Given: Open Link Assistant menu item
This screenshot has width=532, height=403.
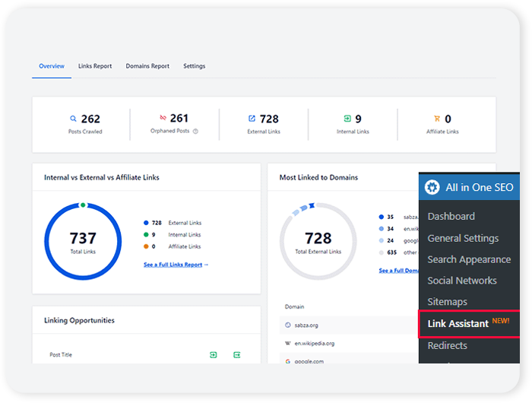Looking at the screenshot, I should pos(458,324).
